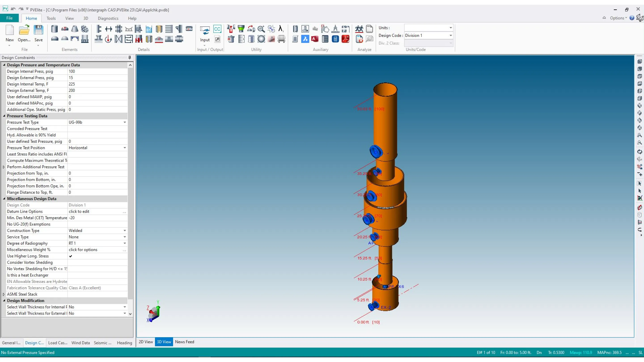Image resolution: width=644 pixels, height=362 pixels.
Task: Switch to the 2D View tab
Action: point(146,342)
